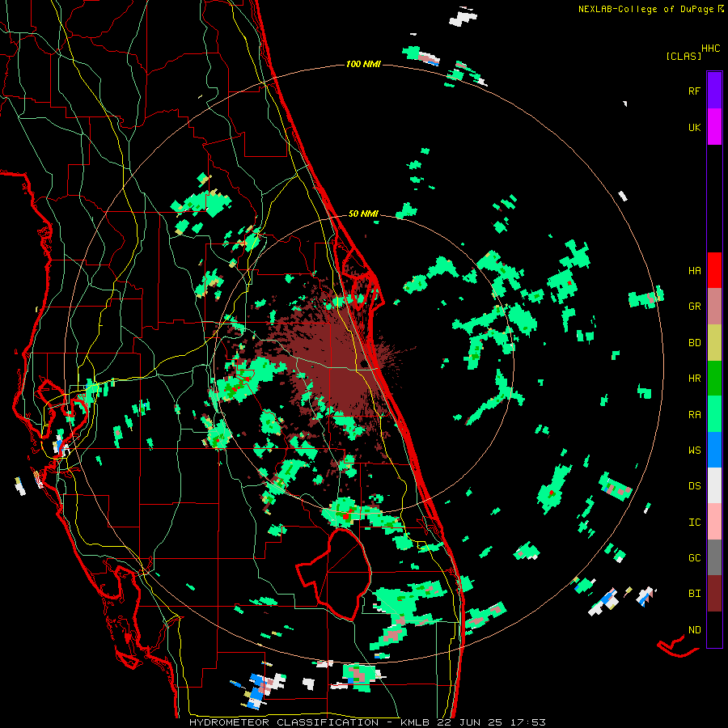Screen dimensions: 728x728
Task: Click the 'BD' legend label
Action: pos(694,343)
